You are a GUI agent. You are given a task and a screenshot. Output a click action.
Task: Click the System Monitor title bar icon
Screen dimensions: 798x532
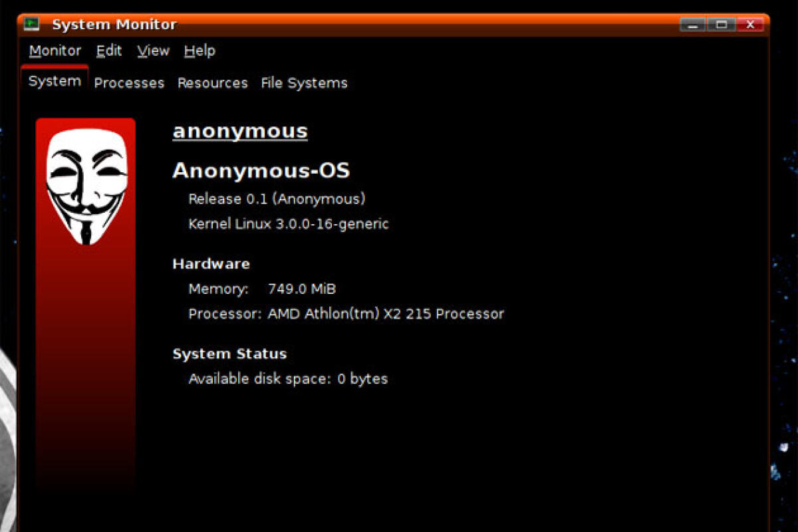(32, 25)
